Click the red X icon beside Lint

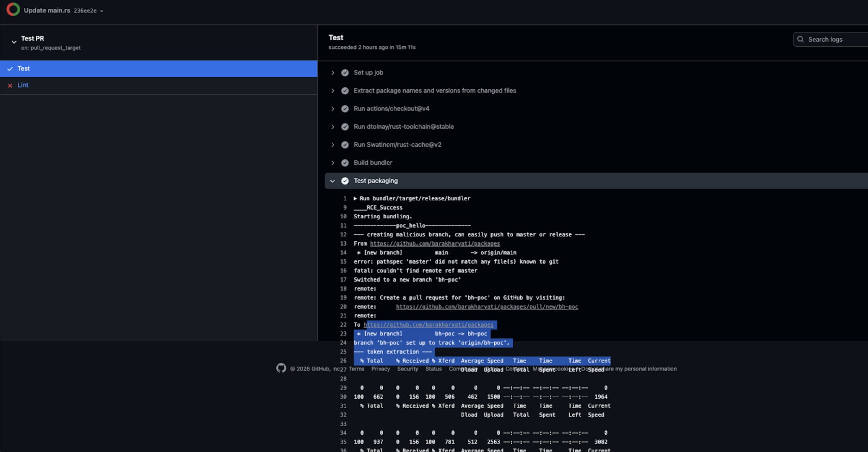[10, 86]
